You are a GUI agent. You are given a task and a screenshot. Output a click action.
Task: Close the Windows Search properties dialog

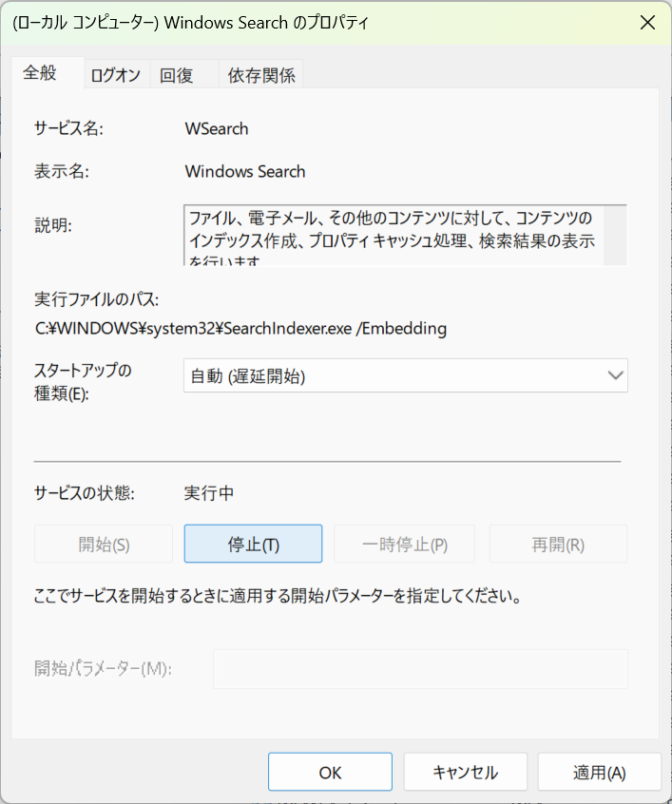(647, 23)
